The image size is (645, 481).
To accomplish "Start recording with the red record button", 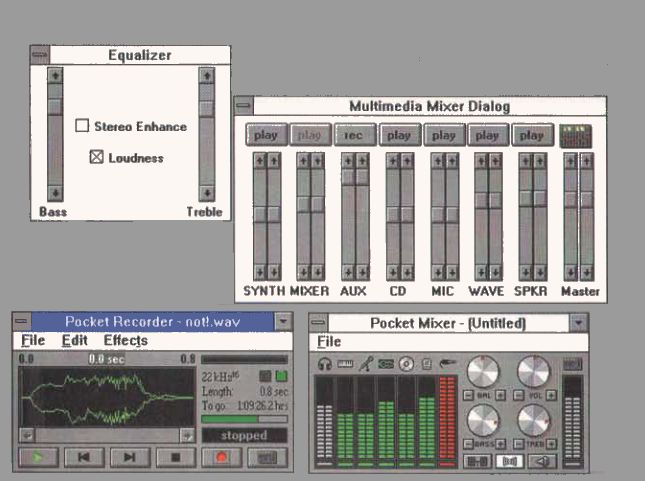I will (x=221, y=457).
